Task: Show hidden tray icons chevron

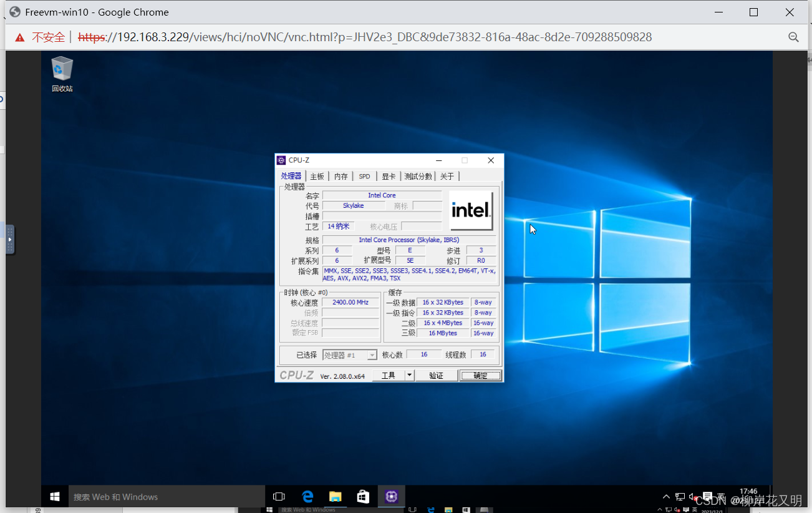Action: [666, 497]
